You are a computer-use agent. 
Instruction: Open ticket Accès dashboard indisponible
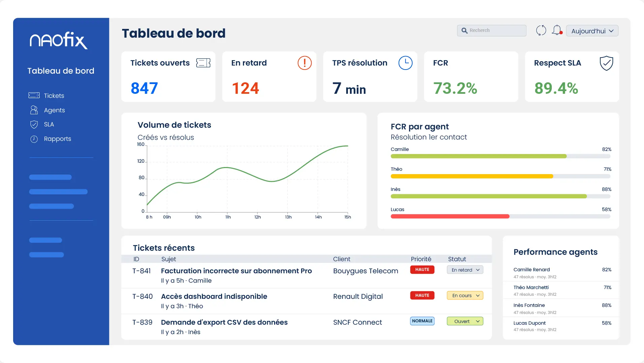click(214, 296)
